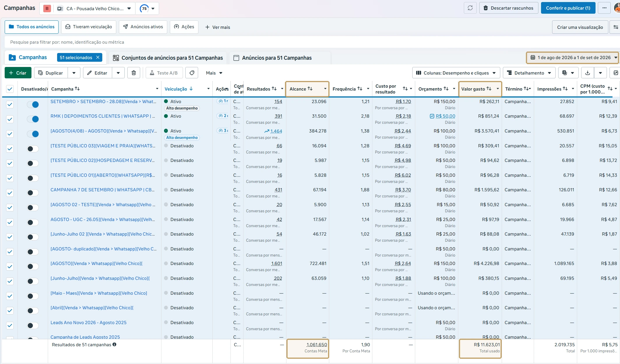This screenshot has width=620, height=364.
Task: Uncheck the TESTE PÚBLICO 02 row checkbox
Action: (x=10, y=163)
